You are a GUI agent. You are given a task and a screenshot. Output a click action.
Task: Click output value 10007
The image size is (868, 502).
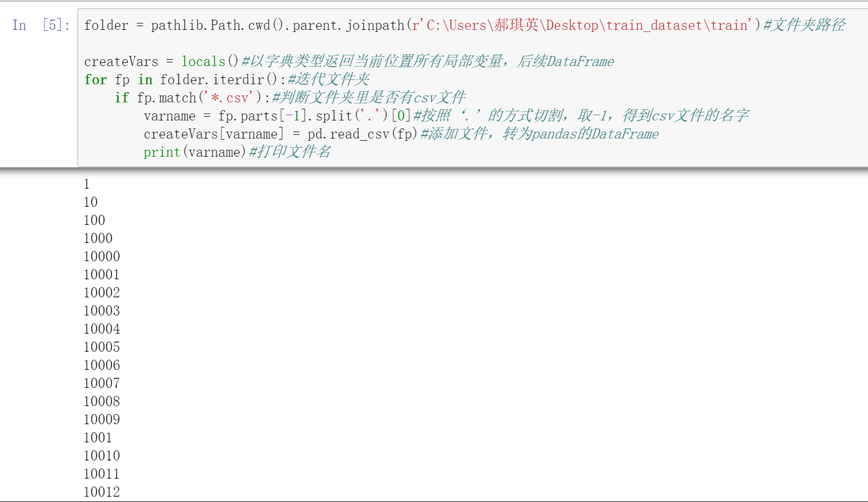coord(102,383)
